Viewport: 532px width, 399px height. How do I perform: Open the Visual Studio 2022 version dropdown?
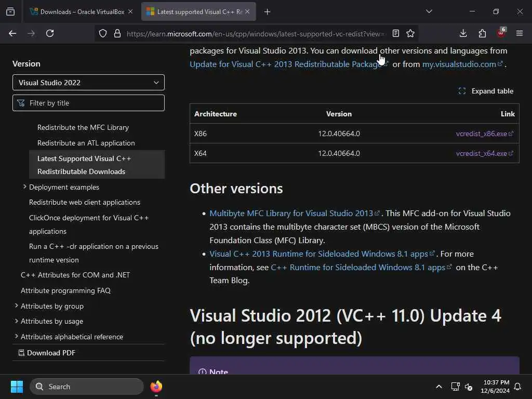coord(88,83)
